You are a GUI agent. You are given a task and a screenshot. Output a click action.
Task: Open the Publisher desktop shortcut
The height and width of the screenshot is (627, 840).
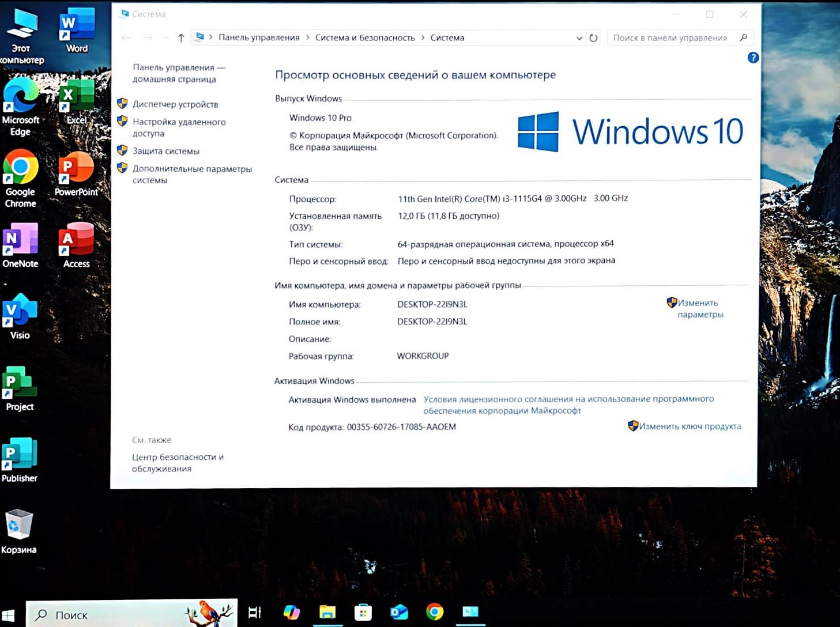[20, 460]
